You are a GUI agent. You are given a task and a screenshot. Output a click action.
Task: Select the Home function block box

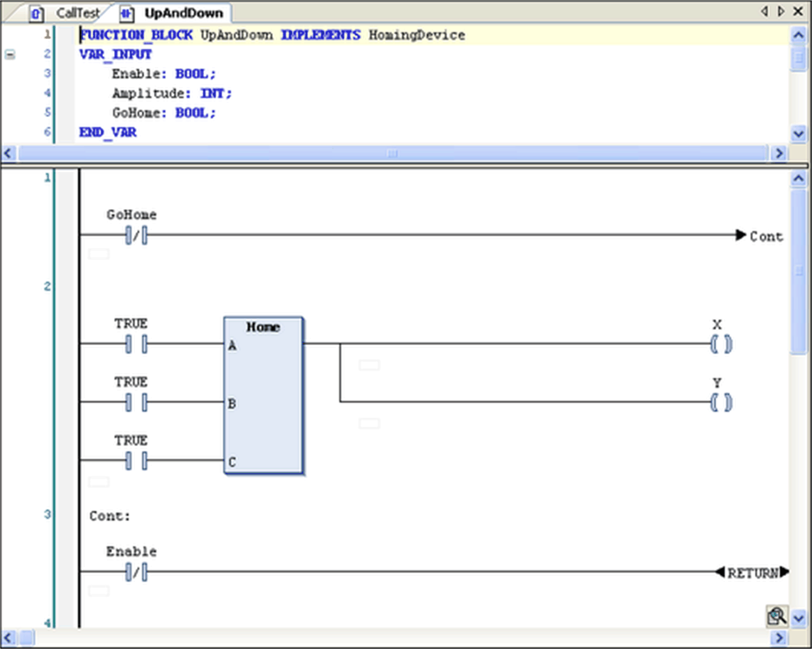263,396
